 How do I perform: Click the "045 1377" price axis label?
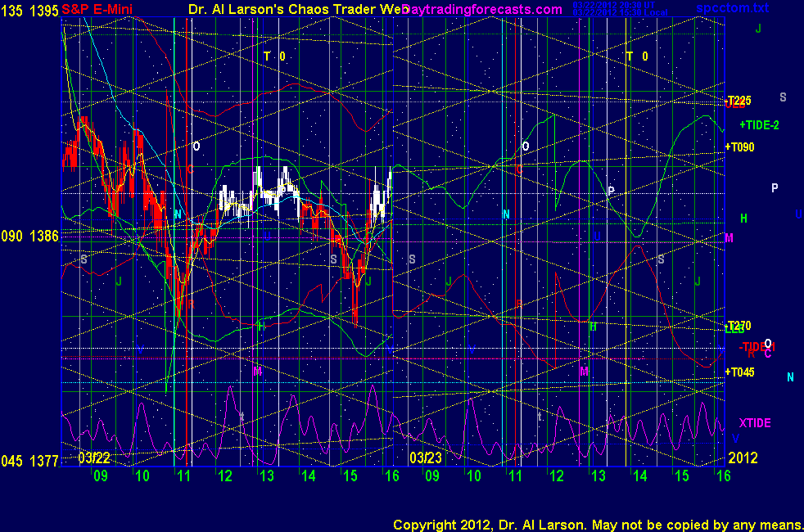tap(29, 462)
